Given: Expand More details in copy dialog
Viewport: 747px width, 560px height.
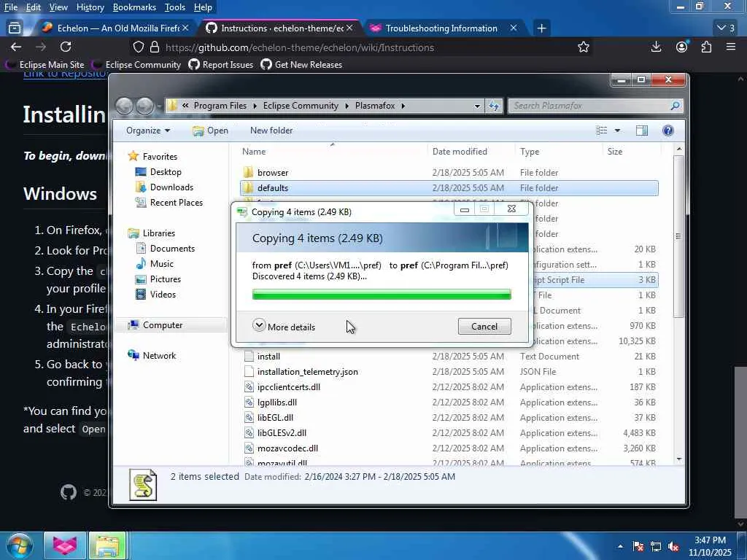Looking at the screenshot, I should (284, 327).
